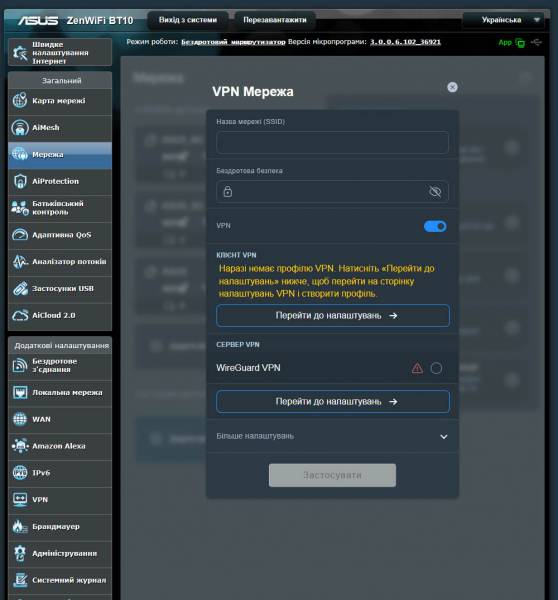The height and width of the screenshot is (600, 558).
Task: Click the Вихід з системи logout button
Action: point(188,20)
